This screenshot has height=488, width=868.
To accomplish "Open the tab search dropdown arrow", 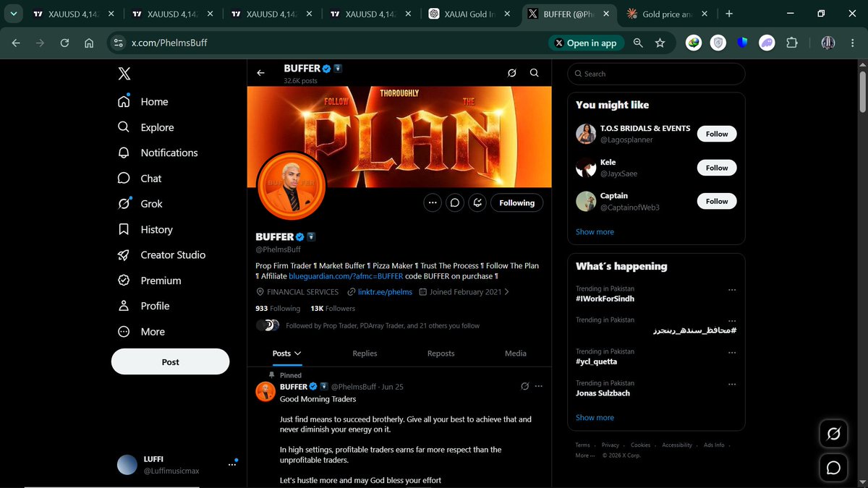I will 13,14.
